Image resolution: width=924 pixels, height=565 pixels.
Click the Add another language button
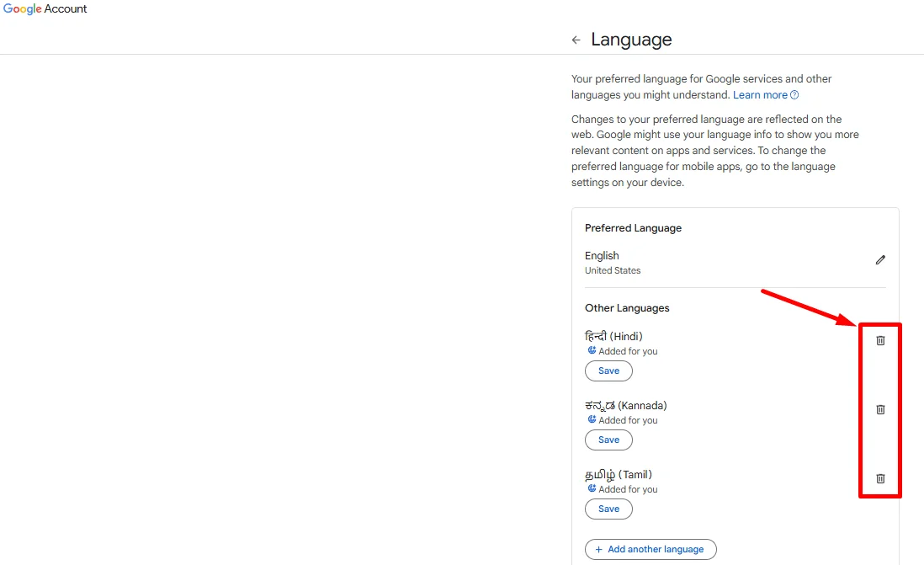coord(651,549)
